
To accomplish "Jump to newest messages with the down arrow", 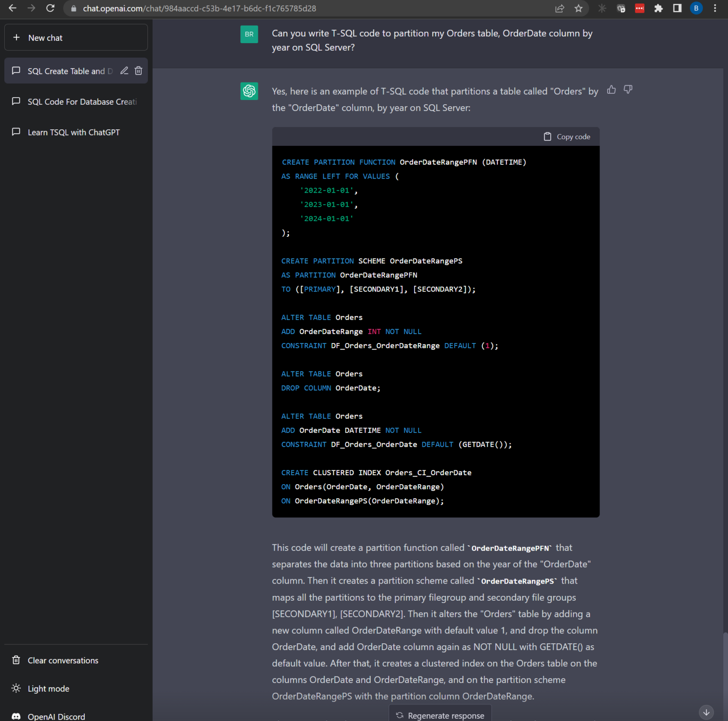I will [706, 712].
